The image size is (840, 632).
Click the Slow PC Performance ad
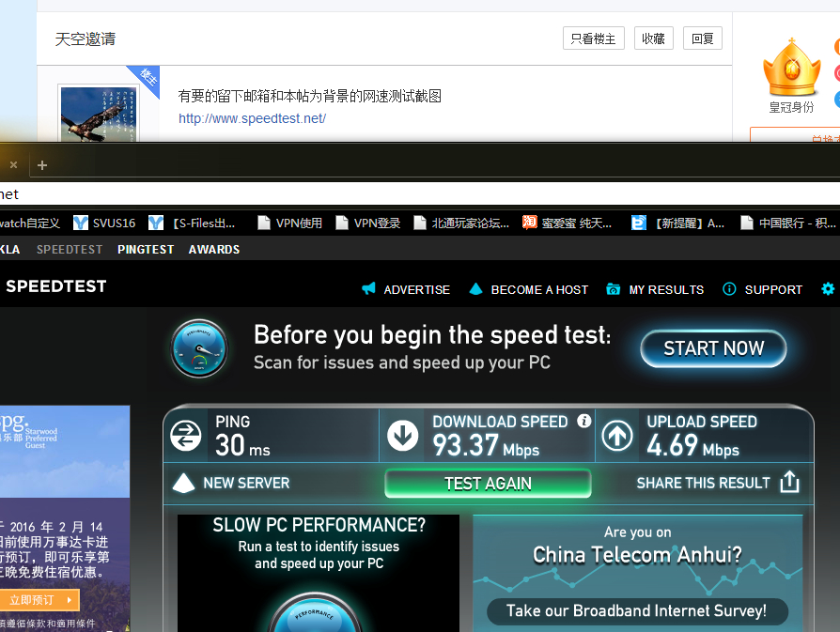pos(319,573)
